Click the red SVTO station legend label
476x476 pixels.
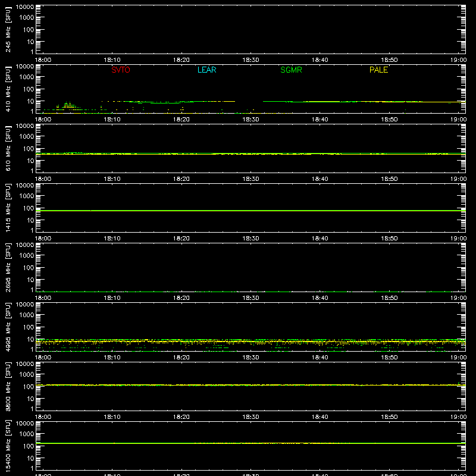121,70
